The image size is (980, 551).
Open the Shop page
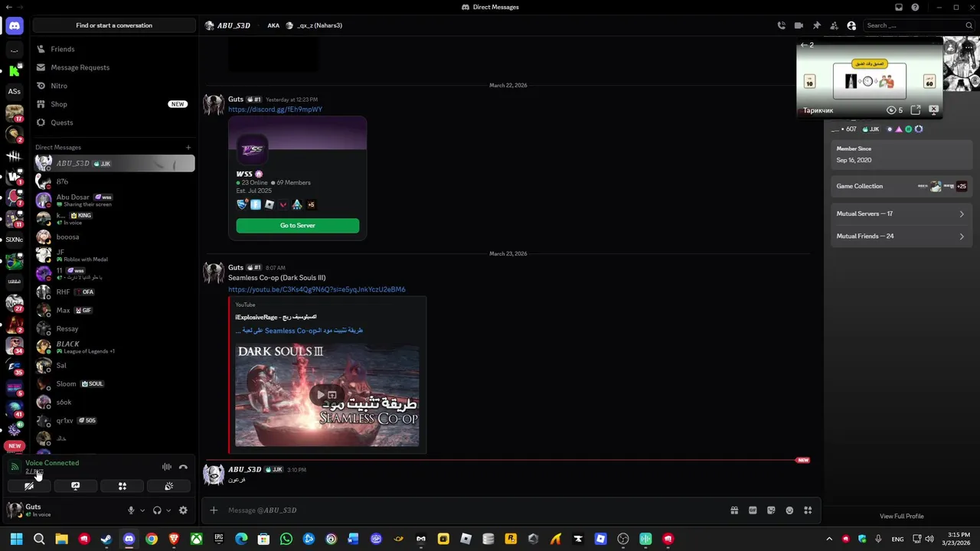click(x=113, y=104)
